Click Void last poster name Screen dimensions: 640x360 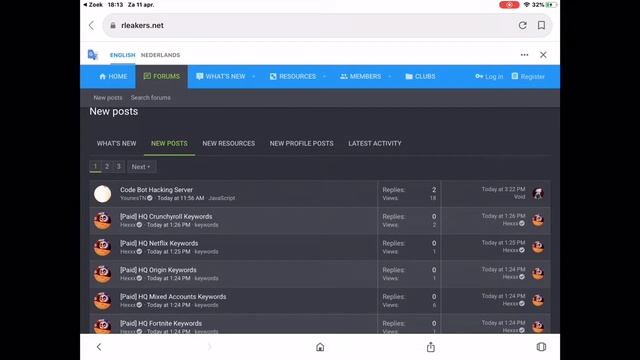(x=520, y=197)
